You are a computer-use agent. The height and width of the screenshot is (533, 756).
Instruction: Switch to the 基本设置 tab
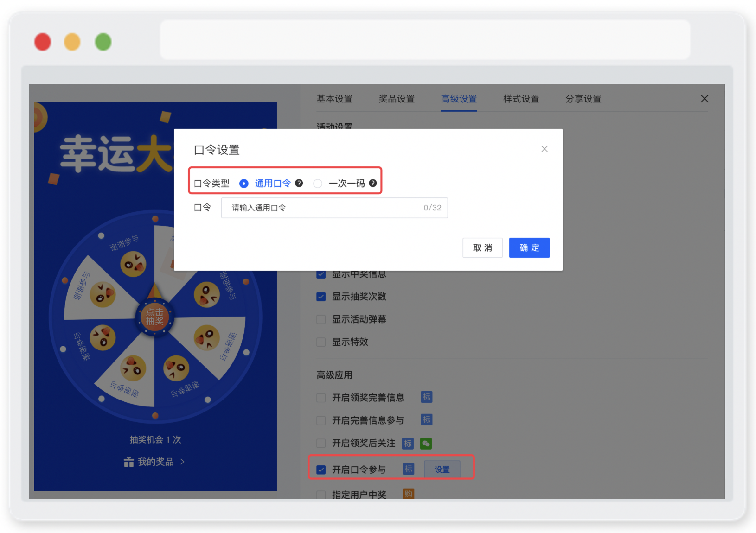click(334, 99)
